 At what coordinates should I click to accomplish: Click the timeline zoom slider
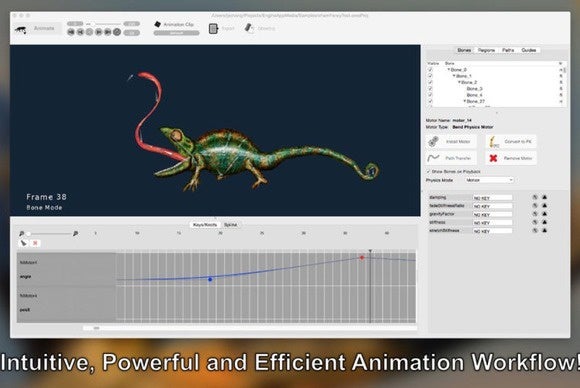pyautogui.click(x=48, y=233)
